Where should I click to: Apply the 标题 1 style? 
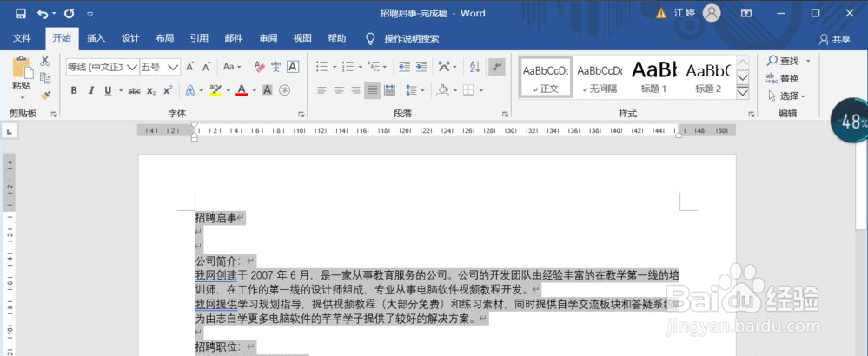tap(653, 77)
